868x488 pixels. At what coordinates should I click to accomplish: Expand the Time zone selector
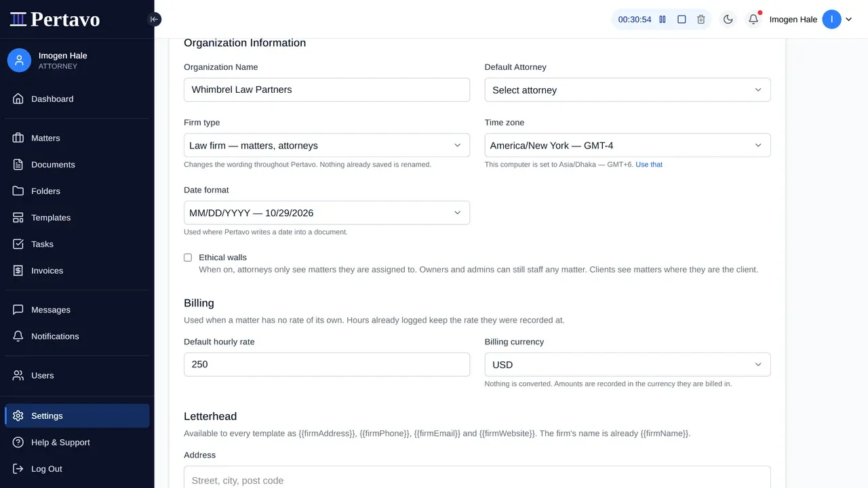point(627,145)
